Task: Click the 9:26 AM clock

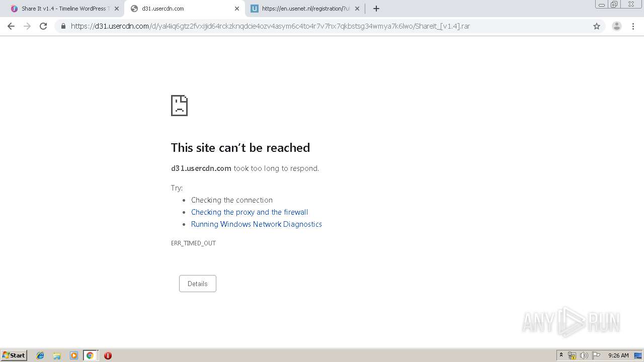Action: [618, 355]
